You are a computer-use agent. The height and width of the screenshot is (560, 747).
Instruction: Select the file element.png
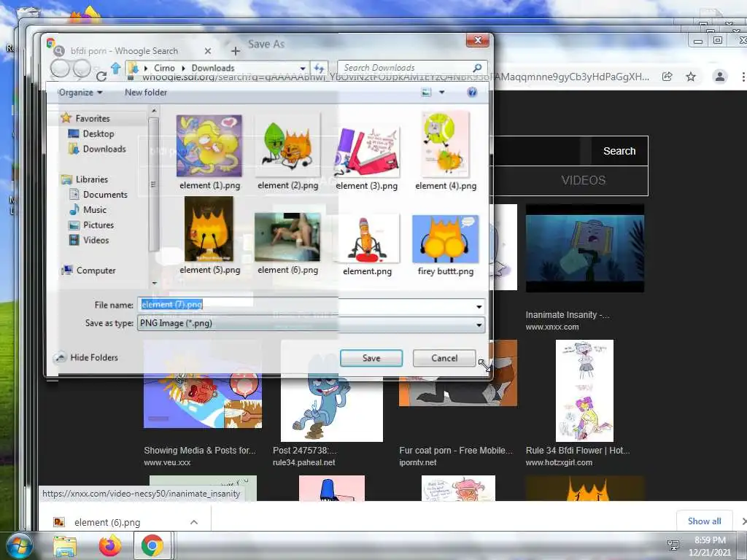click(x=367, y=245)
